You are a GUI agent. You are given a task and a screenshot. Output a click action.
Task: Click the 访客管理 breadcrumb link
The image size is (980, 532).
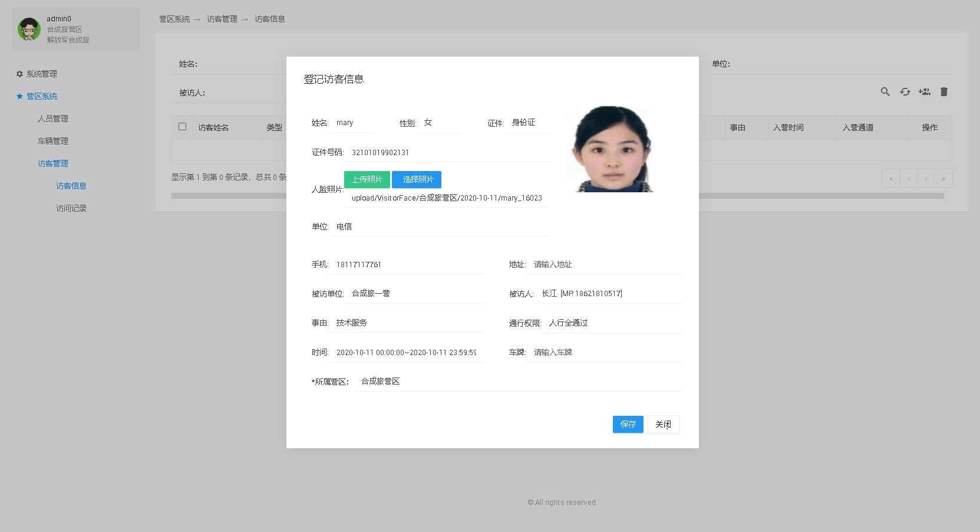coord(222,18)
